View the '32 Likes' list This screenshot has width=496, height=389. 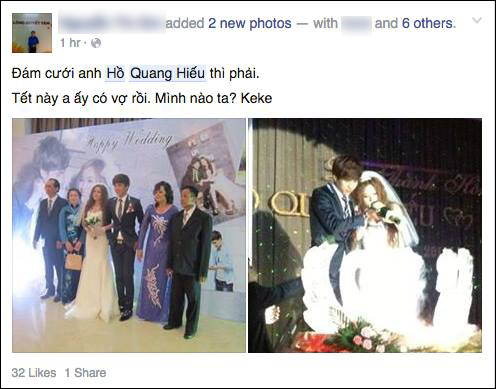[x=34, y=373]
